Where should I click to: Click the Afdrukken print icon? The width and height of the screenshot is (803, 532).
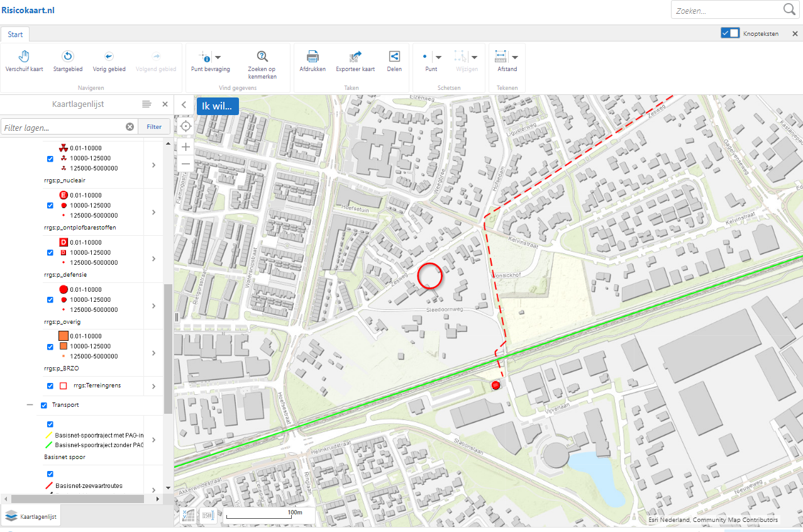(313, 57)
